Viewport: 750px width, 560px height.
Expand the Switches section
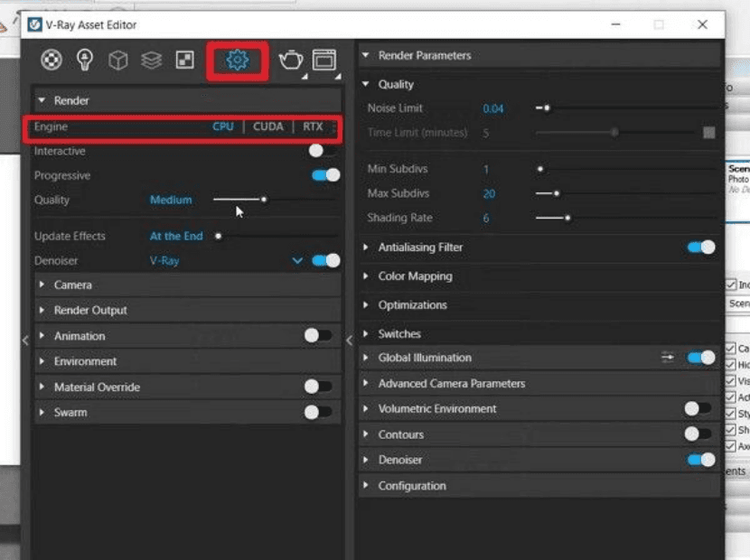pyautogui.click(x=366, y=333)
